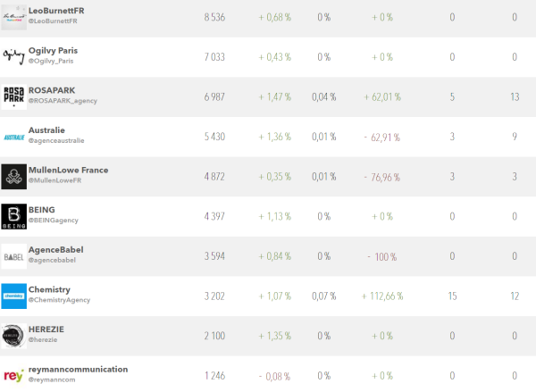Screen dimensions: 536x392
Task: Open the MullenLowe France account name
Action: (68, 169)
